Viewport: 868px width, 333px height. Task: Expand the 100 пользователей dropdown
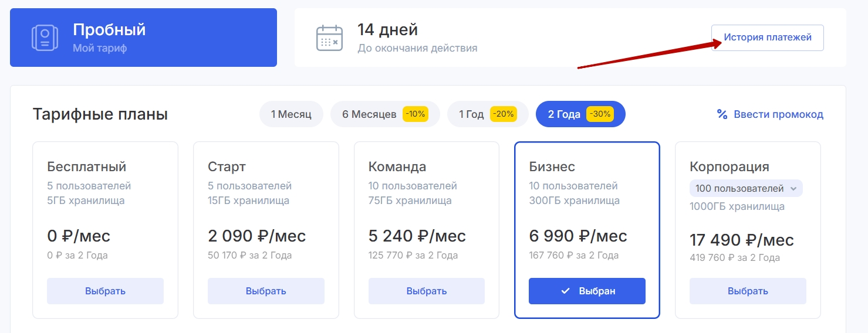pos(739,189)
